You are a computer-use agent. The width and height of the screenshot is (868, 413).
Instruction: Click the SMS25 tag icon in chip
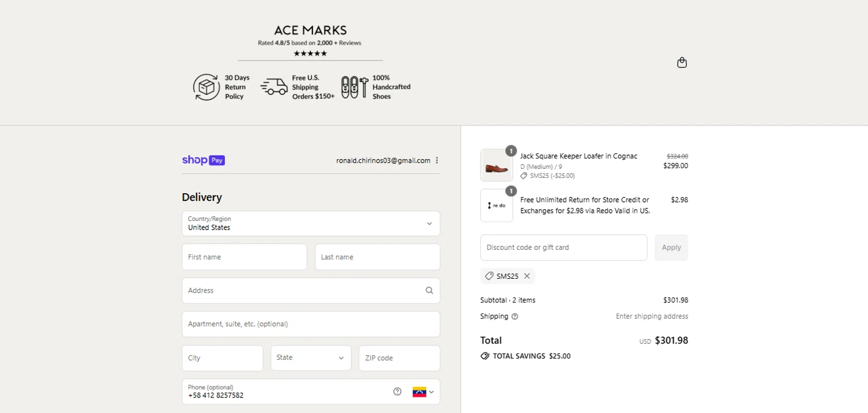click(489, 276)
